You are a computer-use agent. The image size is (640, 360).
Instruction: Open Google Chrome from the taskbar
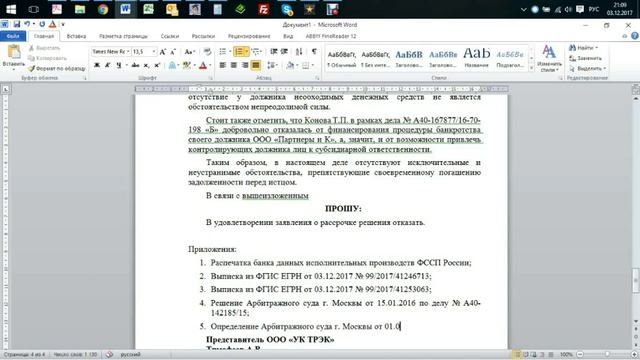[x=103, y=9]
